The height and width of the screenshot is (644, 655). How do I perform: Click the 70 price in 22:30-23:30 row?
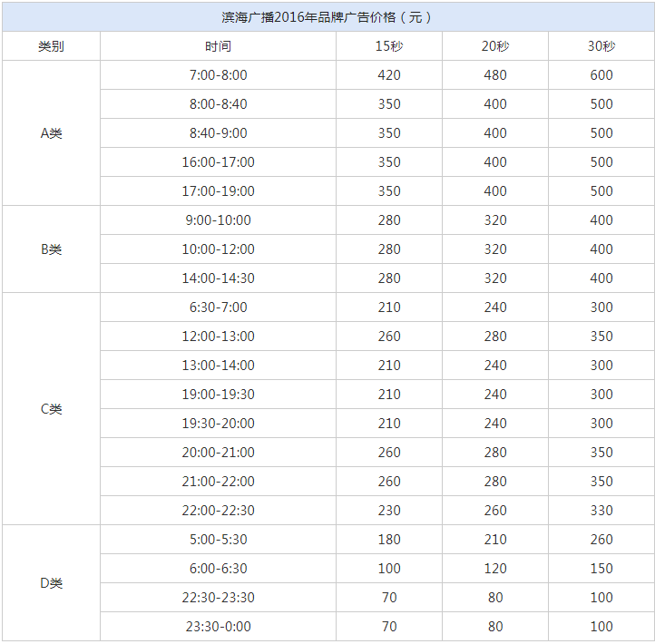click(x=389, y=598)
